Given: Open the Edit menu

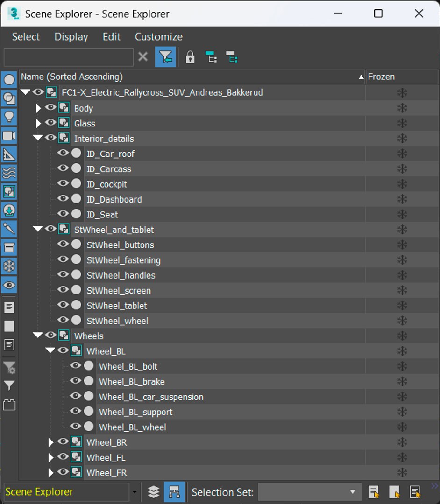Looking at the screenshot, I should (x=112, y=37).
